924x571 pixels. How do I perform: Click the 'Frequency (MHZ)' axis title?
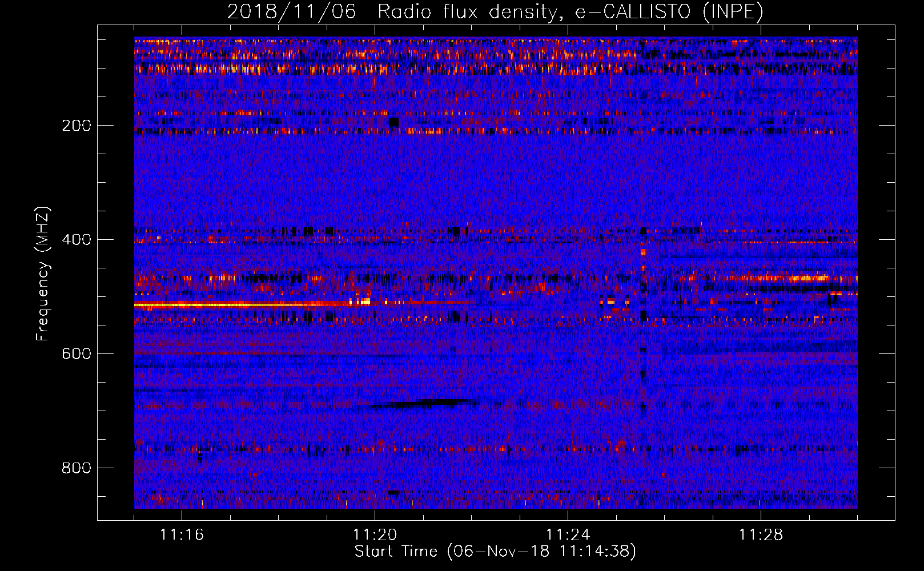point(43,274)
